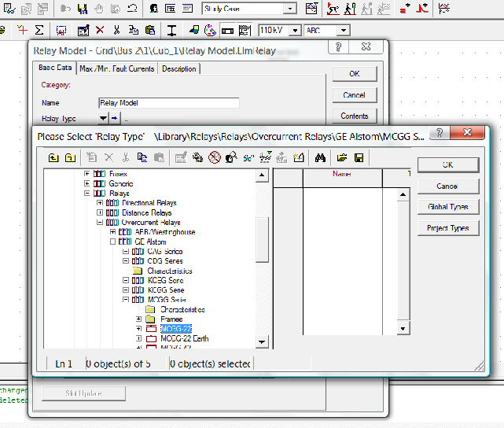Click the red prohibited circle toolbar icon
Image resolution: width=504 pixels, height=428 pixels.
tap(214, 157)
